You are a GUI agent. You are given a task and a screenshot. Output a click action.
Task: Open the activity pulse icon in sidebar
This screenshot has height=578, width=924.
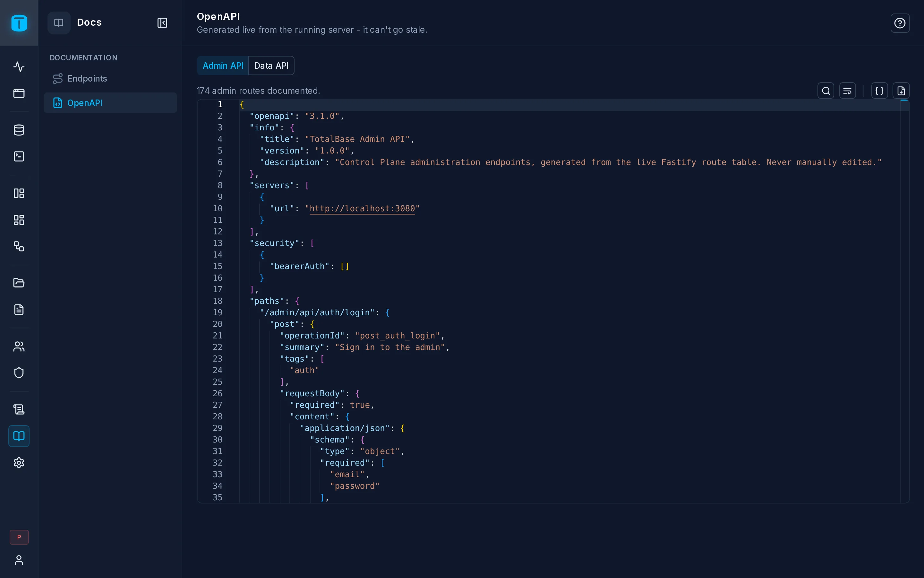point(19,67)
